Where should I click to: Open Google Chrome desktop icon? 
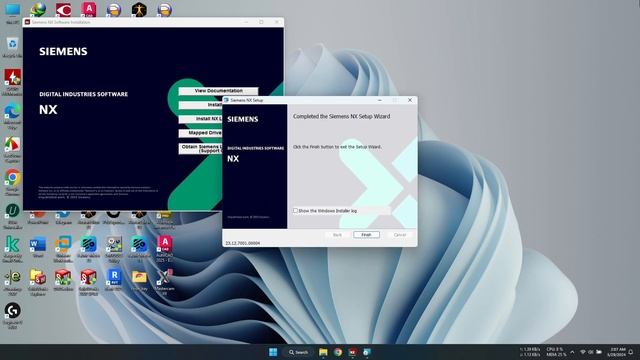click(x=12, y=182)
